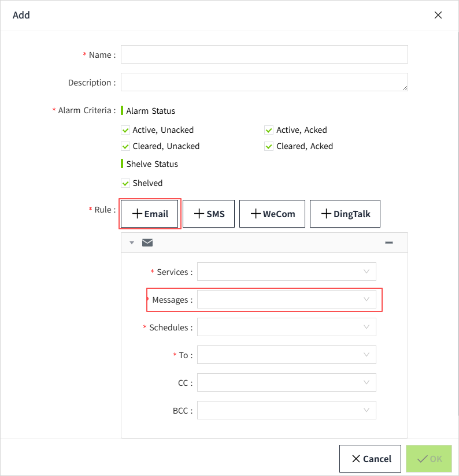Disable the Cleared, Unacked checkbox
This screenshot has width=459, height=476.
(125, 146)
